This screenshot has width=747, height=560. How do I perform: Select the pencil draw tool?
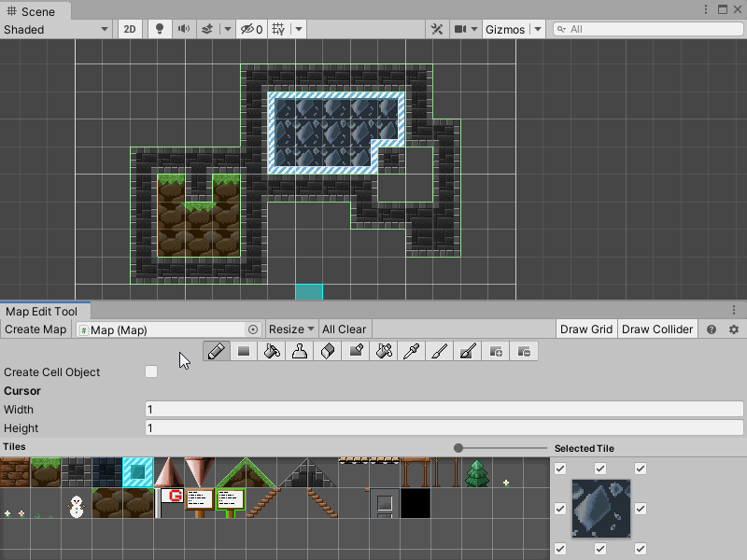tap(217, 352)
